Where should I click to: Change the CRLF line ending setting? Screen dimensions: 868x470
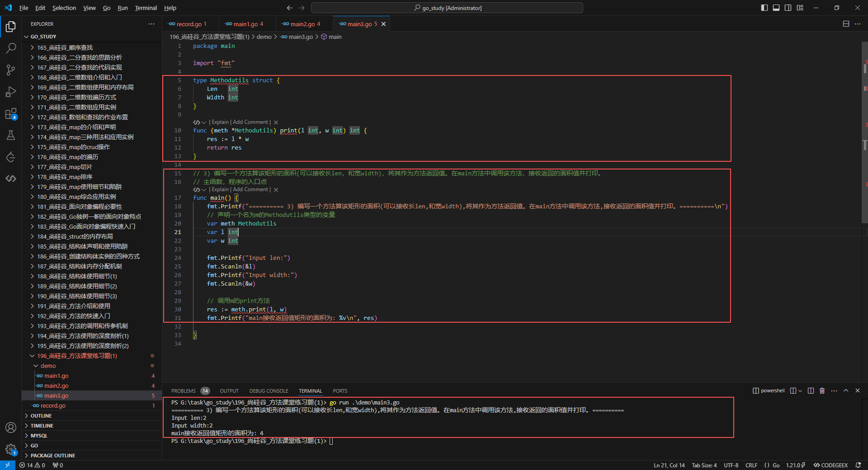tap(751, 465)
